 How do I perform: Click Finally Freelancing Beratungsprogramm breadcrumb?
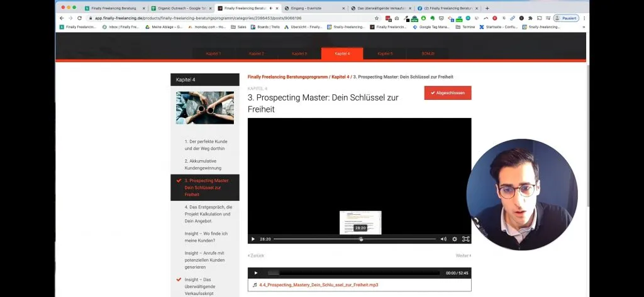[x=287, y=77]
